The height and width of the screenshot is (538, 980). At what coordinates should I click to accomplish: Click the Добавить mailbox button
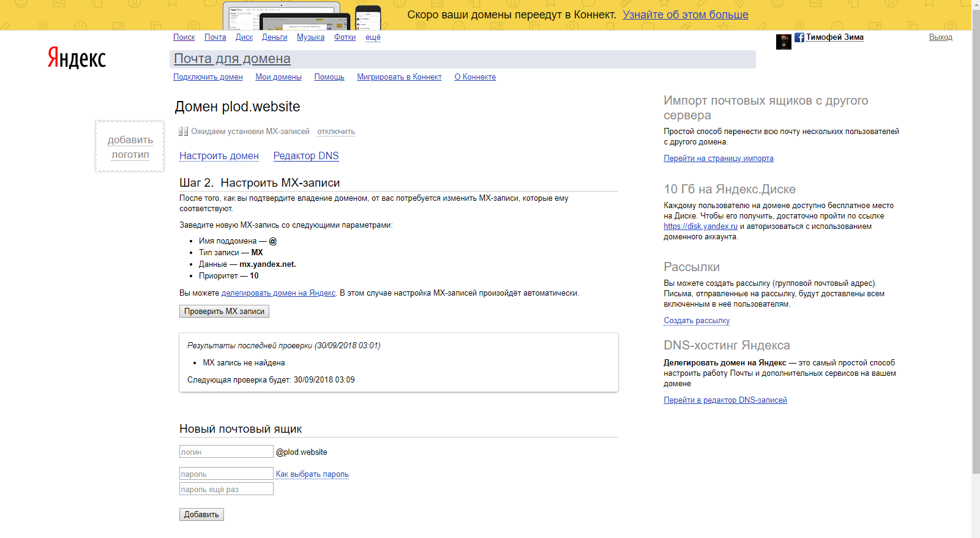click(x=201, y=514)
